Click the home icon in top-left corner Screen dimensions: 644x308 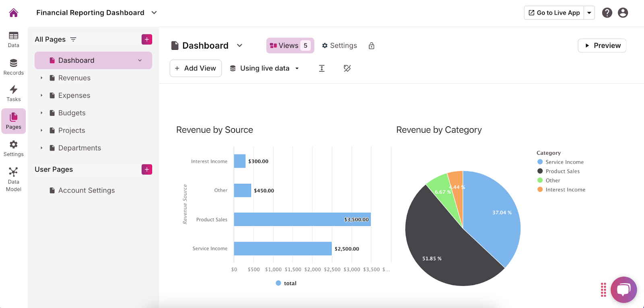tap(14, 13)
